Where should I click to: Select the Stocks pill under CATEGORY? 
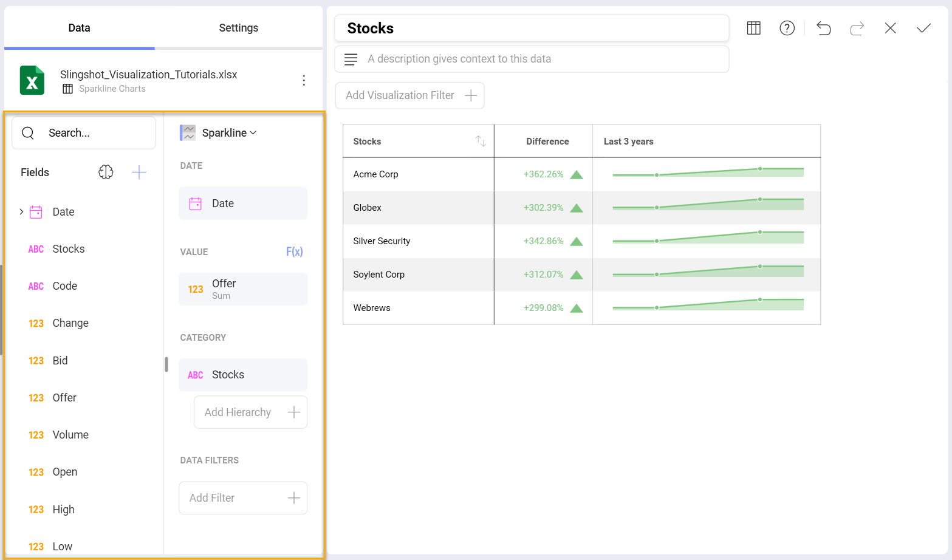click(x=243, y=375)
